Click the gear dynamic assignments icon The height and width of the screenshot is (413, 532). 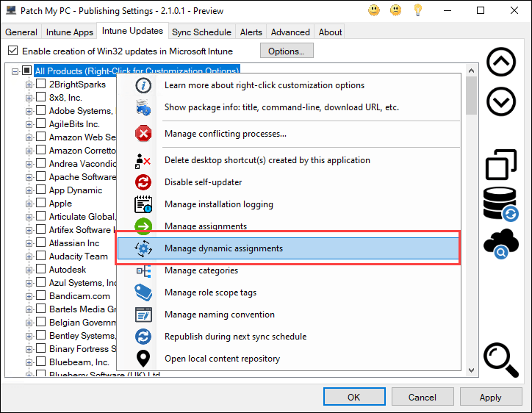[143, 248]
